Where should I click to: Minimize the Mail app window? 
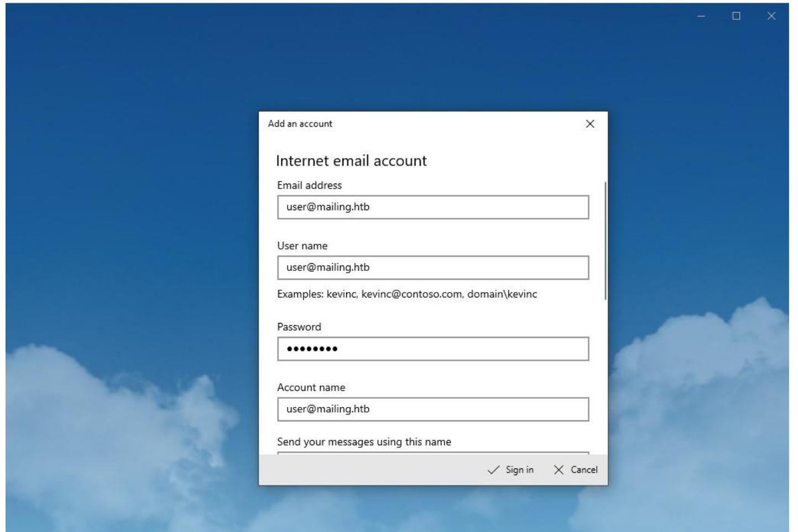tap(701, 16)
